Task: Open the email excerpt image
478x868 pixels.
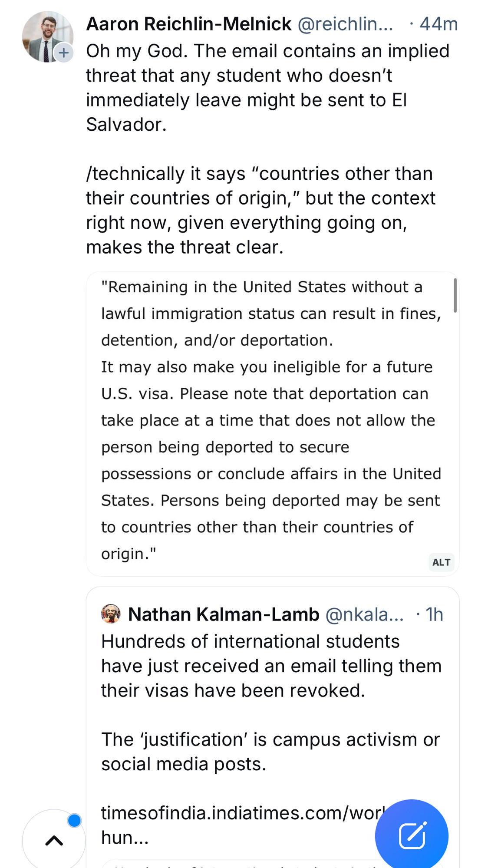Action: 273,424
